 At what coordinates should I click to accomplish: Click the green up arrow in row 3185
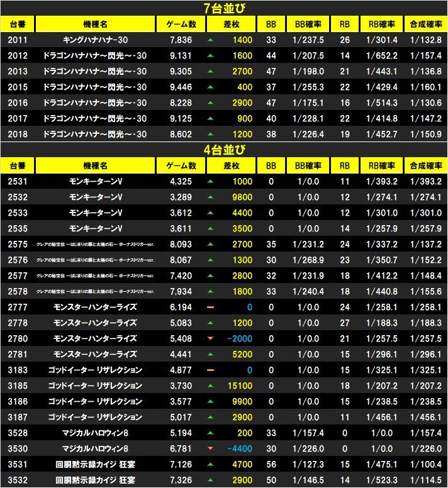(x=210, y=385)
